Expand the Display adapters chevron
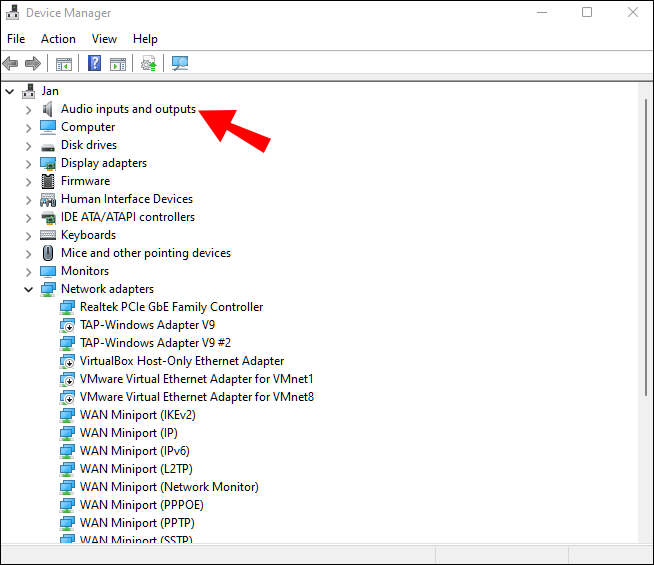Viewport: 654px width, 565px height. point(28,164)
